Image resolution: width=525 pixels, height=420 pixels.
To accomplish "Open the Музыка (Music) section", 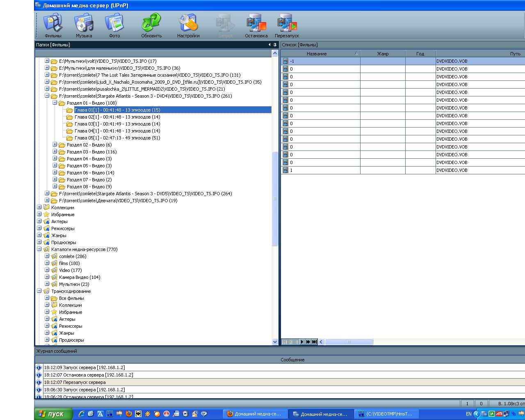I will 84,25.
